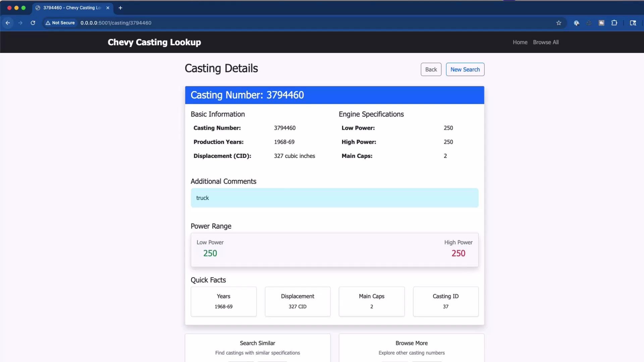
Task: Click the Basic Information heading
Action: coord(218,114)
